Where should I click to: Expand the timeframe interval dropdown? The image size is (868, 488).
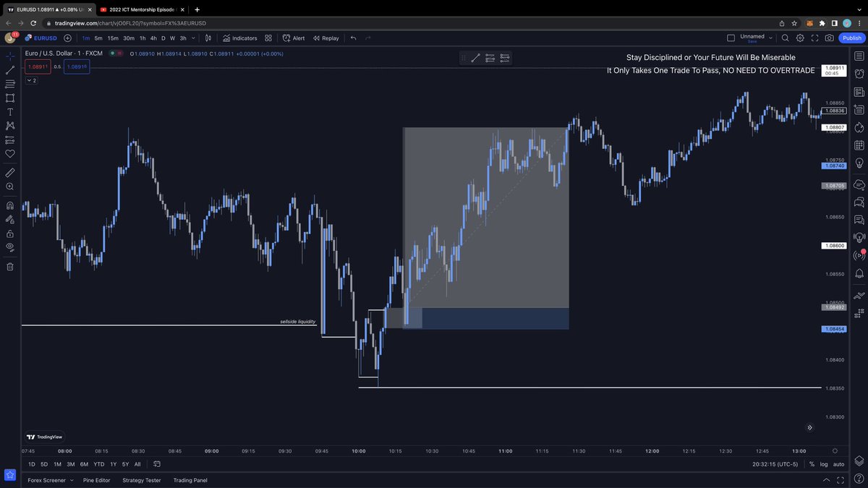(x=193, y=38)
